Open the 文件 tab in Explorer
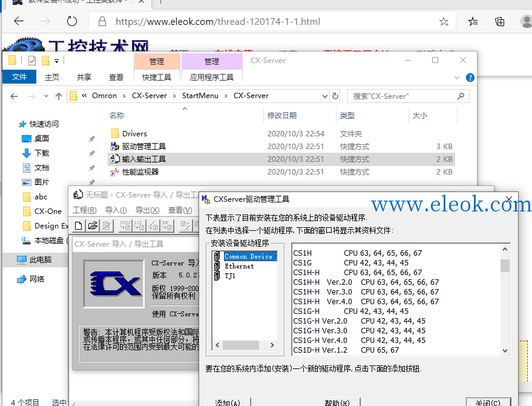 (x=19, y=77)
